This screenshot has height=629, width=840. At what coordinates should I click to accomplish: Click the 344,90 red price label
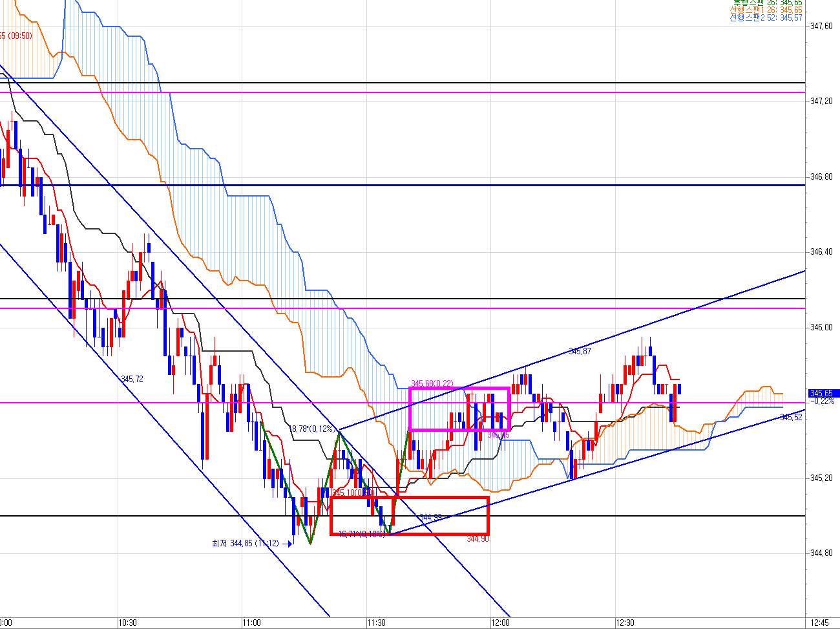click(478, 538)
